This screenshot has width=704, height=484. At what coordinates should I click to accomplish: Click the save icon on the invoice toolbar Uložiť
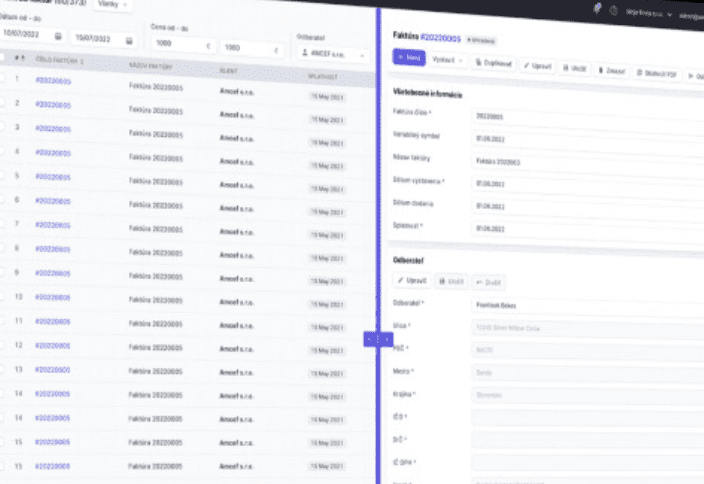[x=566, y=68]
